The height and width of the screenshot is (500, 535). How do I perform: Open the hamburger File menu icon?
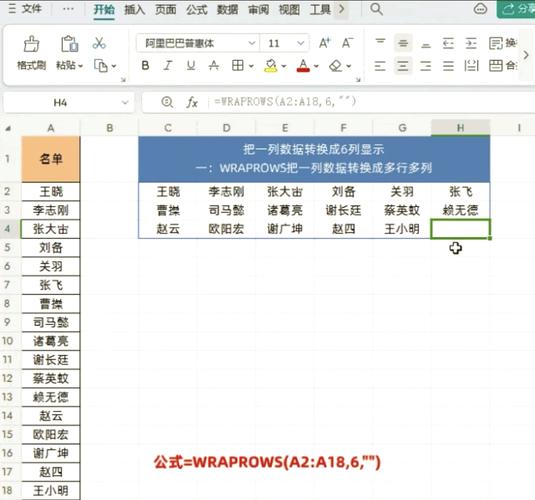pyautogui.click(x=12, y=9)
